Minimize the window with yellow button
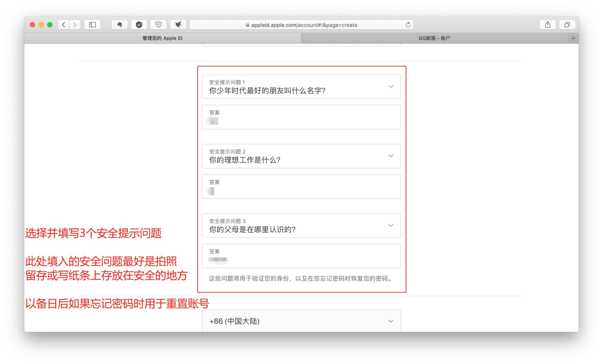This screenshot has width=603, height=364. tap(41, 25)
